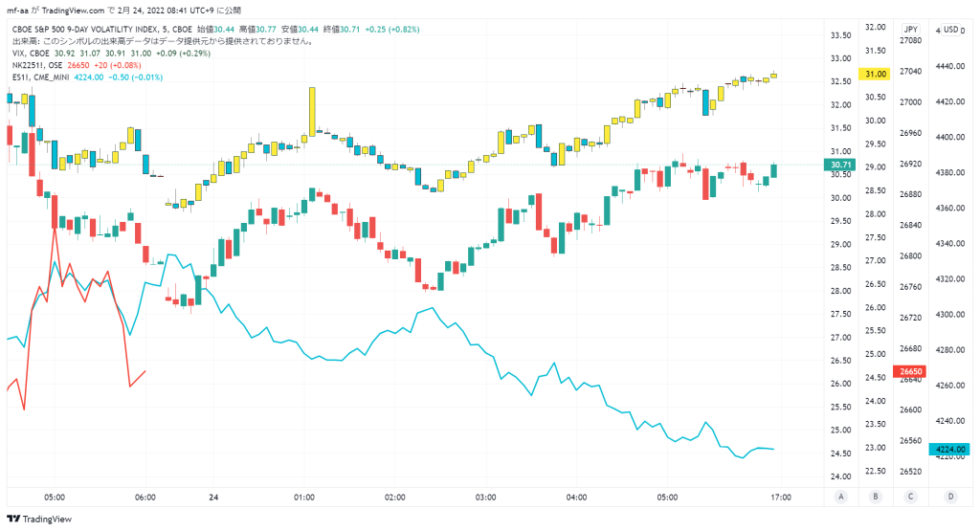
Task: Click the 出来高 volume data notice line
Action: (163, 41)
